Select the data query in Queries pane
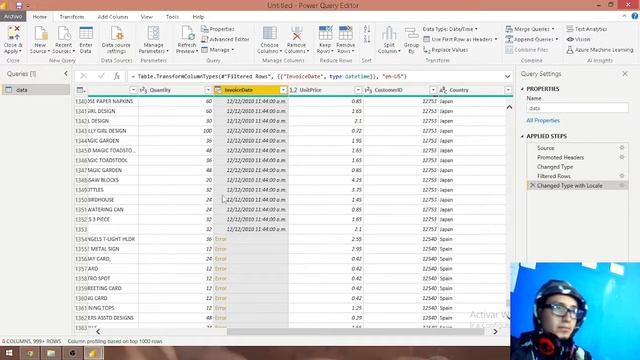The height and width of the screenshot is (360, 640). (x=36, y=89)
